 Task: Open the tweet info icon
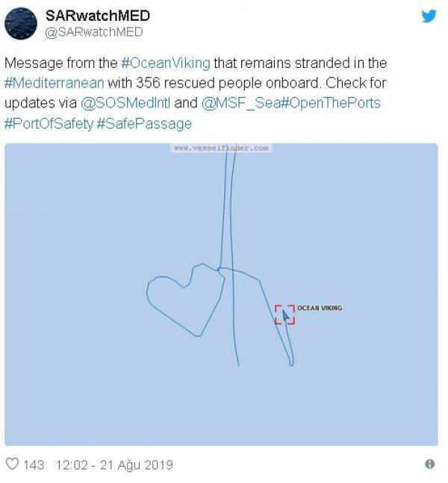point(429,464)
